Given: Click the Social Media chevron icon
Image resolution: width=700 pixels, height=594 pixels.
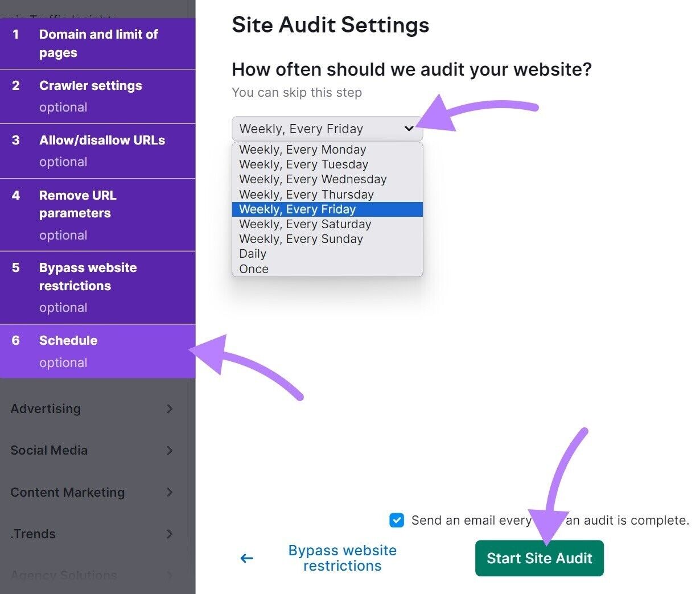Looking at the screenshot, I should (x=170, y=451).
